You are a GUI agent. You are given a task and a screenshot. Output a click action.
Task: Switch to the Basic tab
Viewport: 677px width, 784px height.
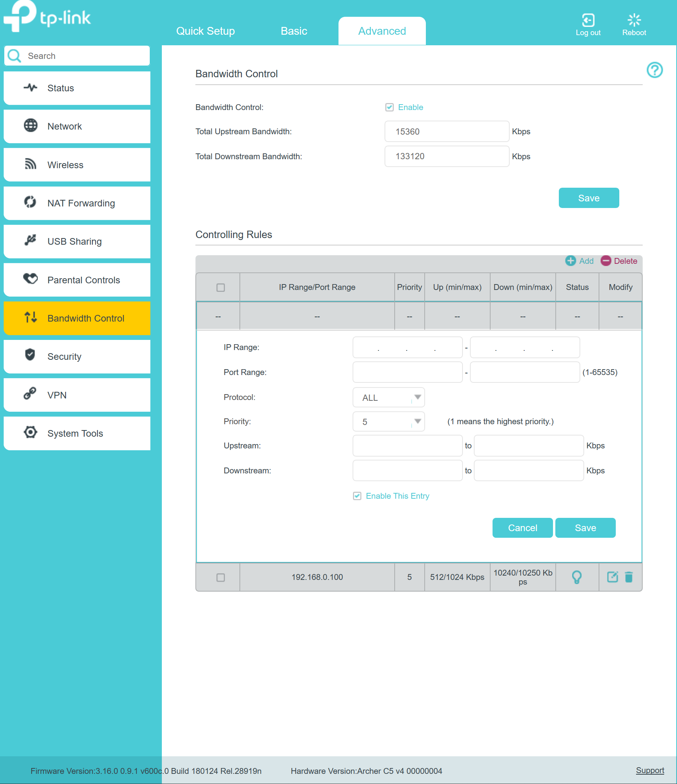click(x=294, y=31)
